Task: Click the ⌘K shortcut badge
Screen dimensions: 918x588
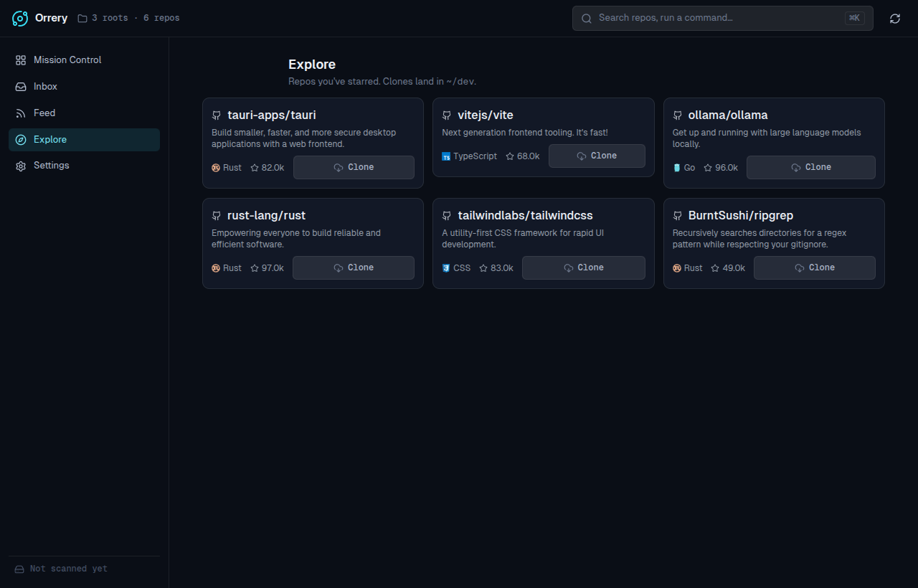Action: pos(854,18)
